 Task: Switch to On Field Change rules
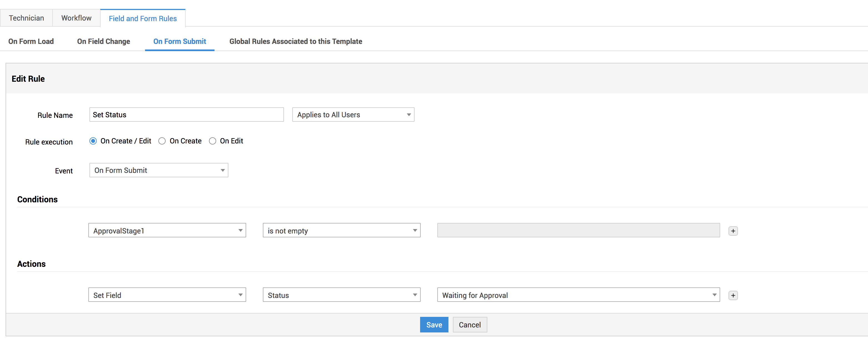pos(103,41)
